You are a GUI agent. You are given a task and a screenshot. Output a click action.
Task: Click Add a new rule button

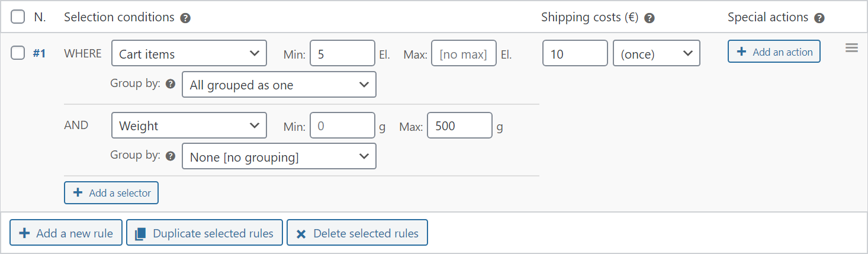click(66, 233)
